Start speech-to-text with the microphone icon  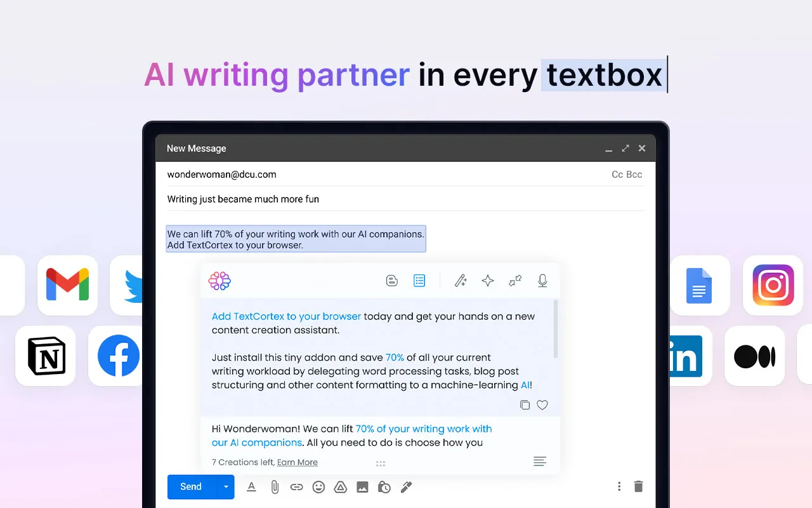pyautogui.click(x=542, y=280)
